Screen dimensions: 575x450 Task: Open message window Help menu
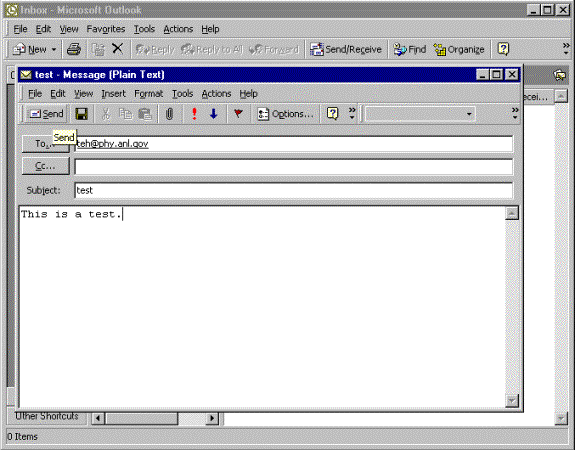click(x=248, y=94)
